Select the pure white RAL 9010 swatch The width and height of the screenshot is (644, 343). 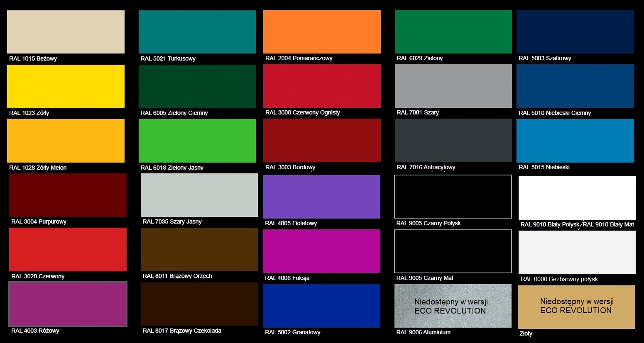coord(577,198)
